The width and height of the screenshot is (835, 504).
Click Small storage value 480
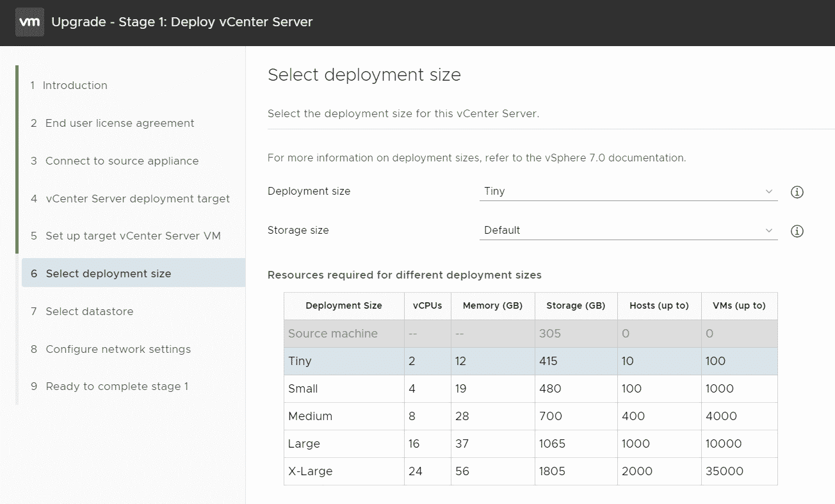(550, 389)
